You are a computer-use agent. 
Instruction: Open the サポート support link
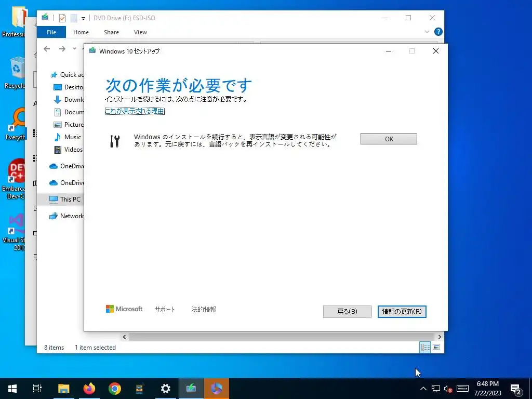coord(165,310)
